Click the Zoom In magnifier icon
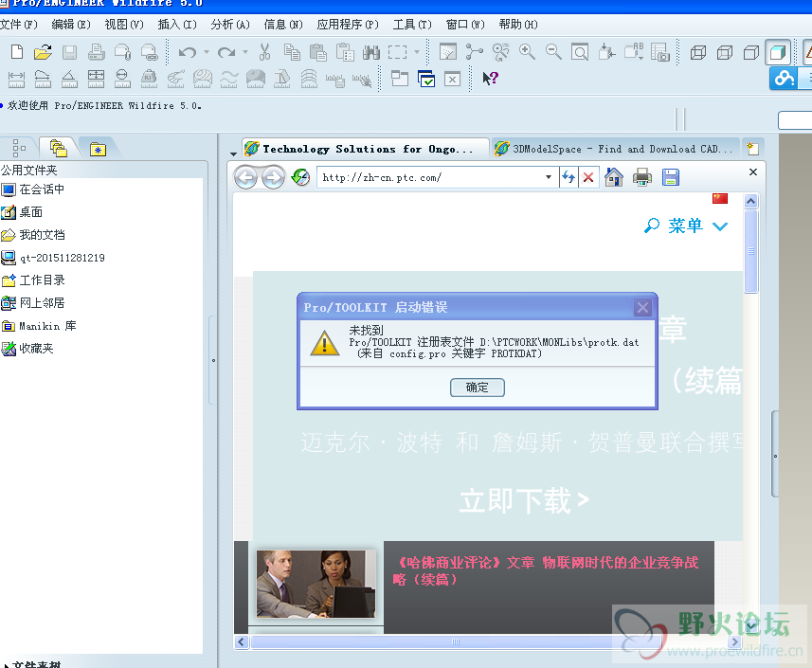Viewport: 812px width, 668px height. point(527,52)
